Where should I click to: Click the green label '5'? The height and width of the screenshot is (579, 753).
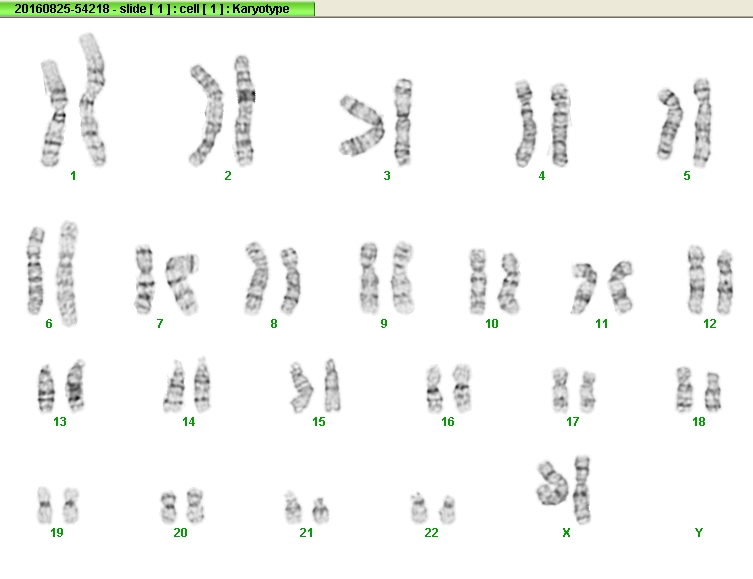pyautogui.click(x=687, y=176)
